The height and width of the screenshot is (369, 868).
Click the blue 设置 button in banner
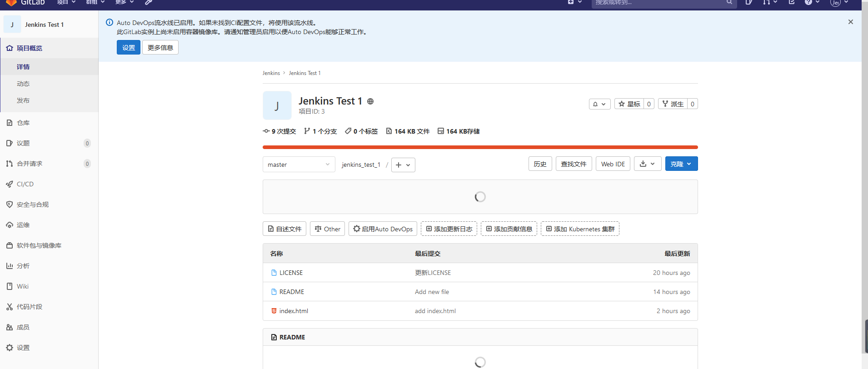pos(129,47)
